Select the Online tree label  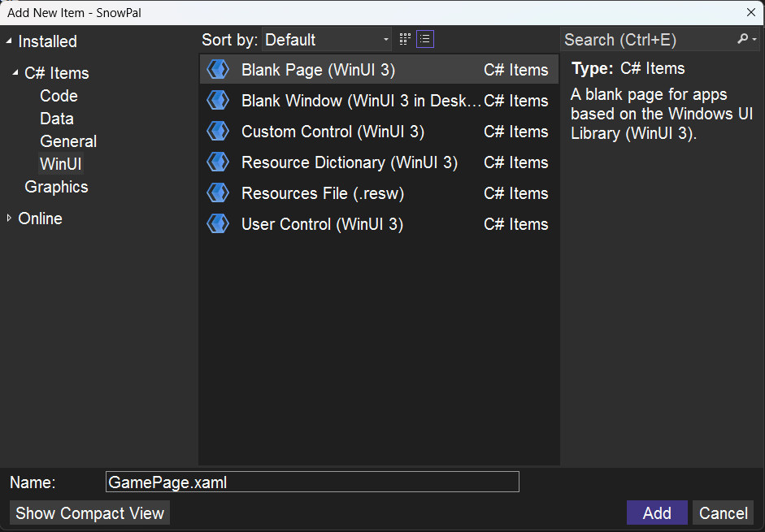tap(40, 218)
